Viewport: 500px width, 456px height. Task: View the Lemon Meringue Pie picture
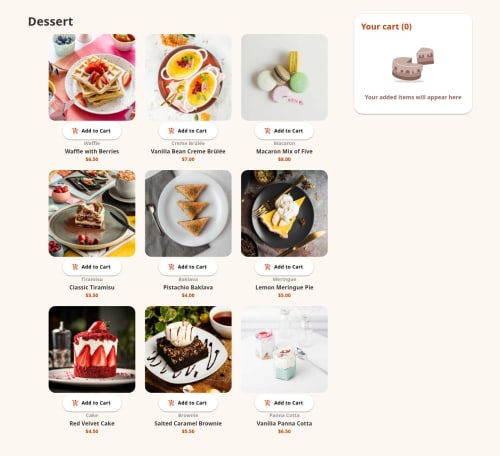coord(284,213)
